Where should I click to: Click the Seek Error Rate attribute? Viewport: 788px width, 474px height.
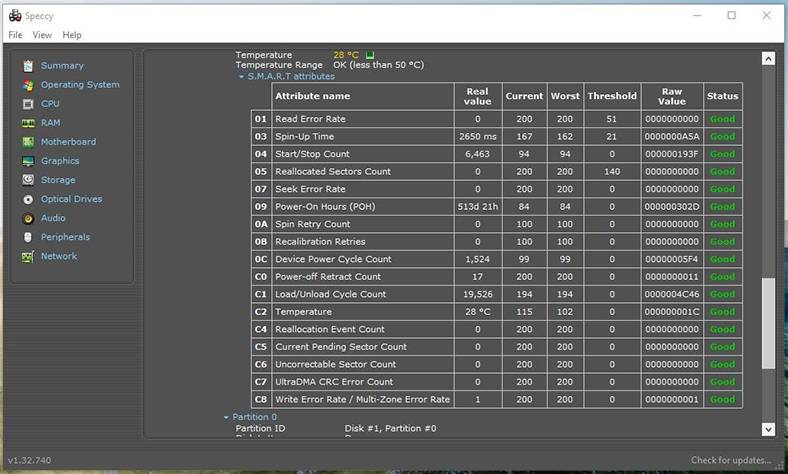(310, 189)
